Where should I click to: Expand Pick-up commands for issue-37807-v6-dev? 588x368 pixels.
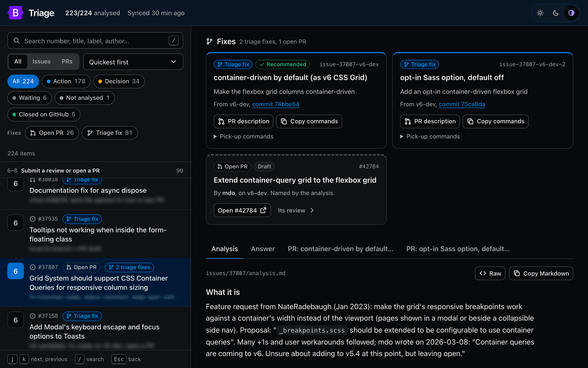[243, 136]
